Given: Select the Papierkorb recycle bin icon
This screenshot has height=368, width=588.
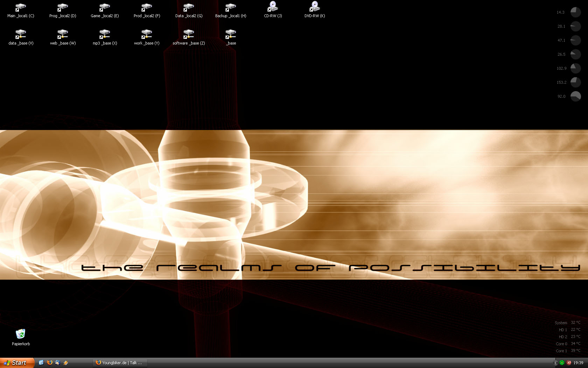Looking at the screenshot, I should tap(21, 338).
